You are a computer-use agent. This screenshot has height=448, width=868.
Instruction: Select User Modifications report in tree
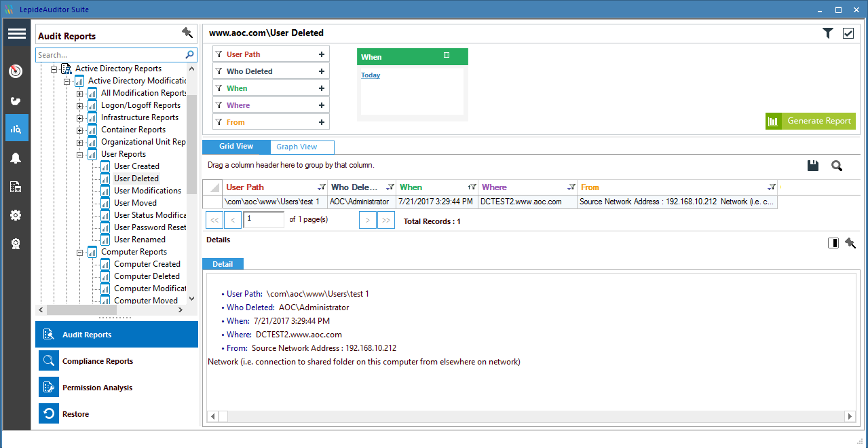pos(147,191)
